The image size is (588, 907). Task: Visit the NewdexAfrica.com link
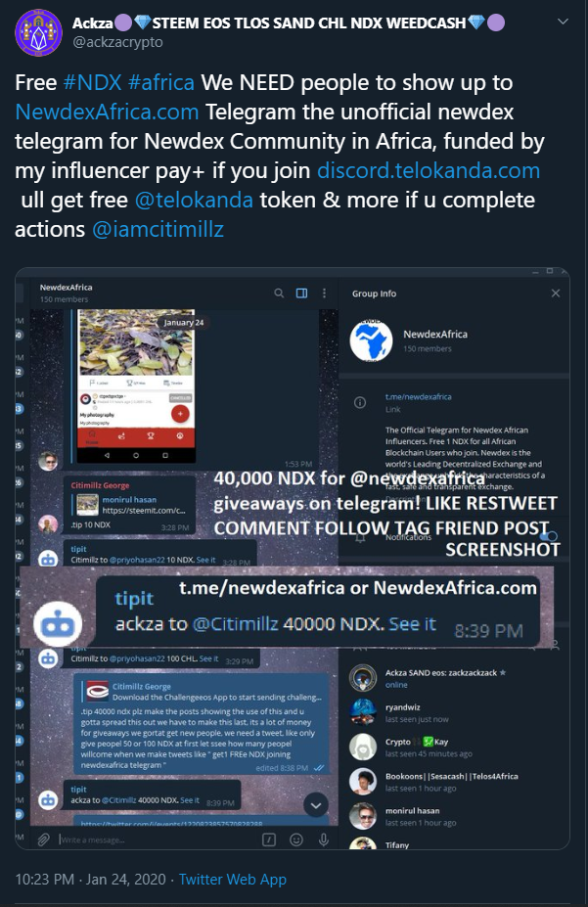(107, 113)
